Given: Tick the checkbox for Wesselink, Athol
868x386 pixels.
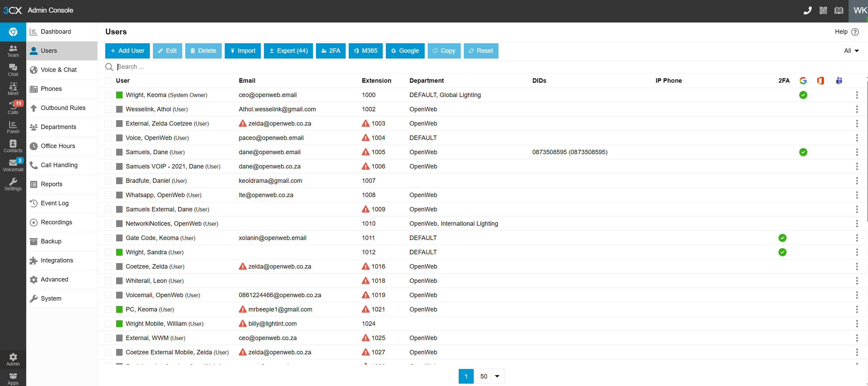Looking at the screenshot, I should pos(108,109).
